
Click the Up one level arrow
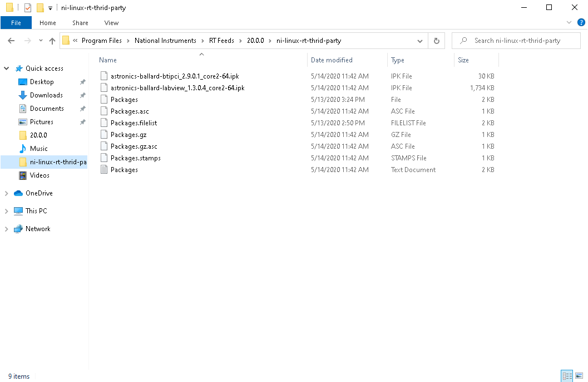[52, 41]
